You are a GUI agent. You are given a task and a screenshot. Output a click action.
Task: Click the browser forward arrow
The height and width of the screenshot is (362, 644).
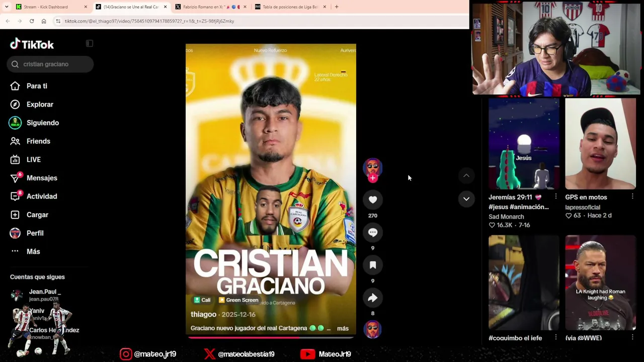pyautogui.click(x=20, y=21)
